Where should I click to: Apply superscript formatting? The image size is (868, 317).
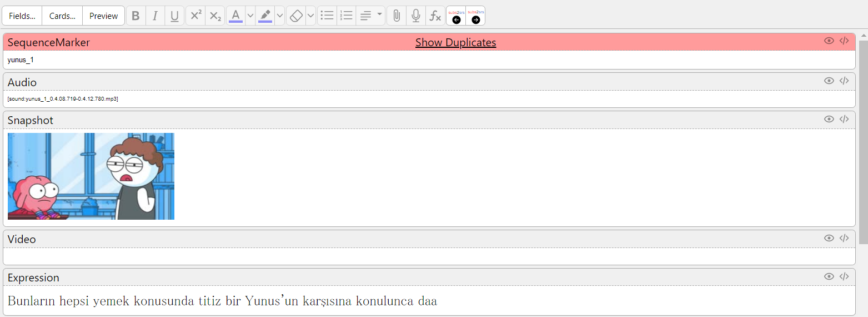coord(195,16)
